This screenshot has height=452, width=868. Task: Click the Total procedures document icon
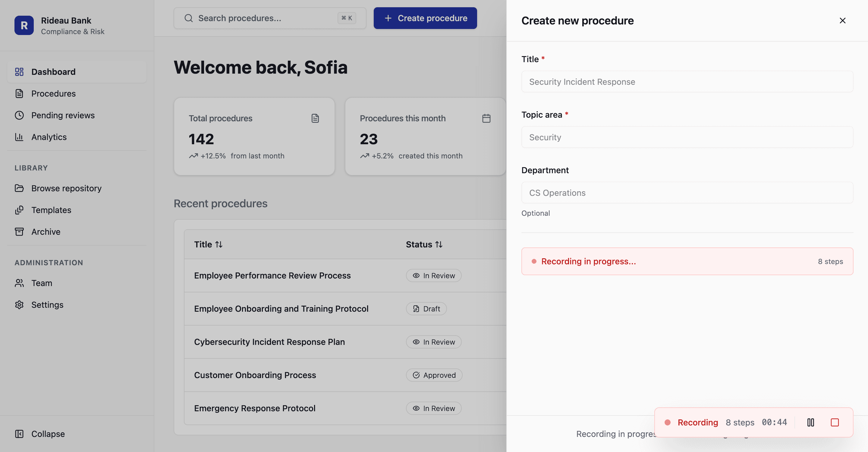(315, 118)
